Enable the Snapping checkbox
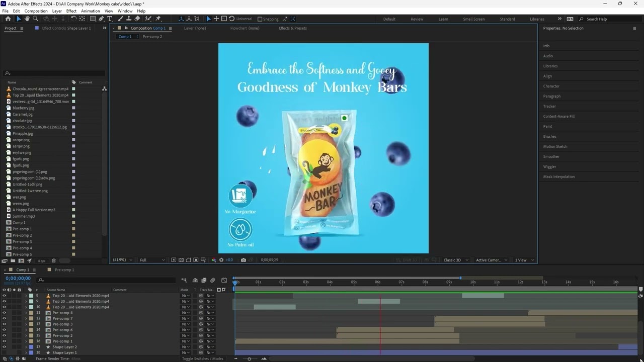 tap(260, 19)
